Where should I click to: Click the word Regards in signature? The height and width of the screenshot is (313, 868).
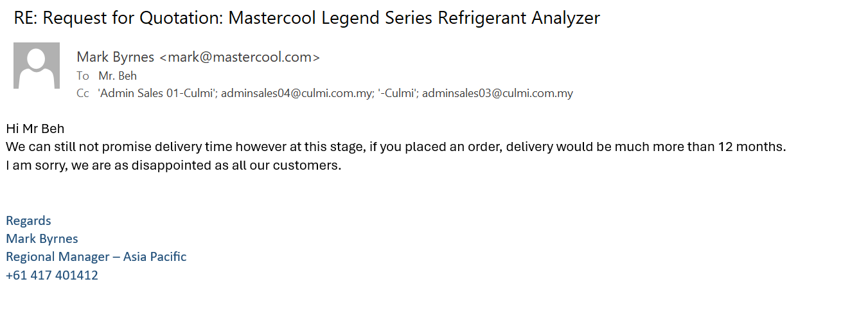coord(28,220)
